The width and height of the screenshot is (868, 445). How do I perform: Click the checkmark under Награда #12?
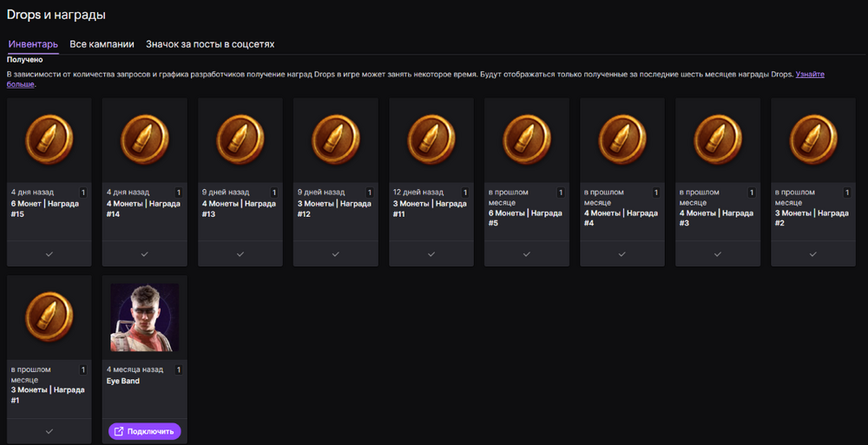pos(335,254)
